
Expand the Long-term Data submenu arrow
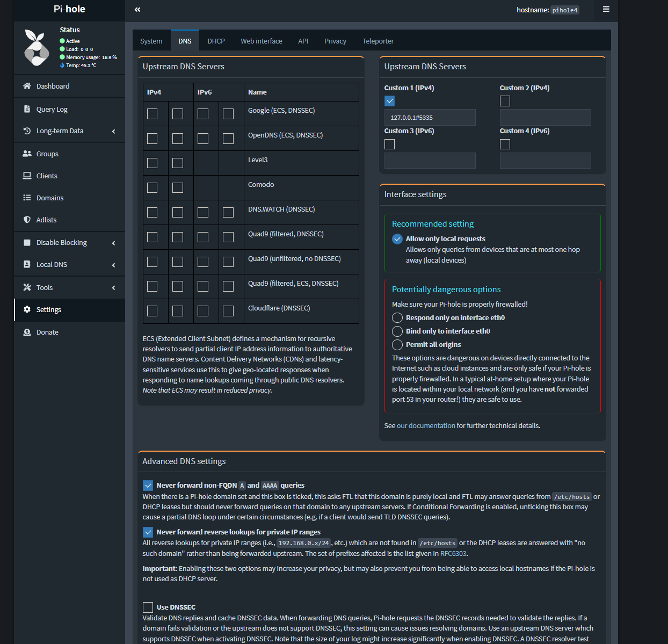(x=113, y=132)
